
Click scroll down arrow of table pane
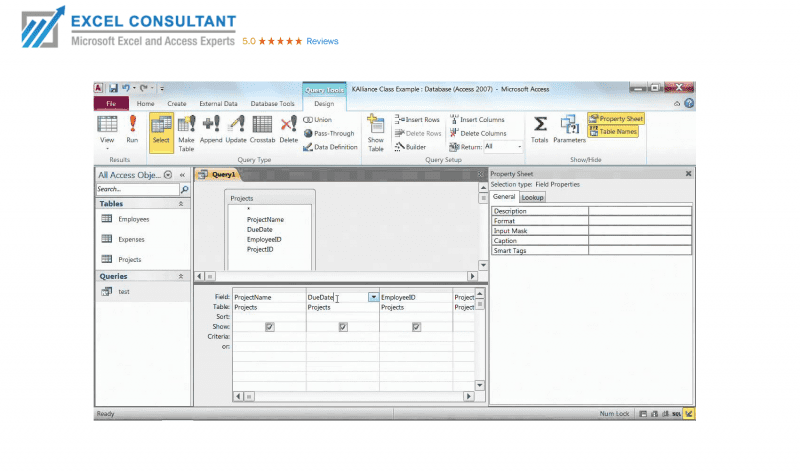[x=483, y=265]
